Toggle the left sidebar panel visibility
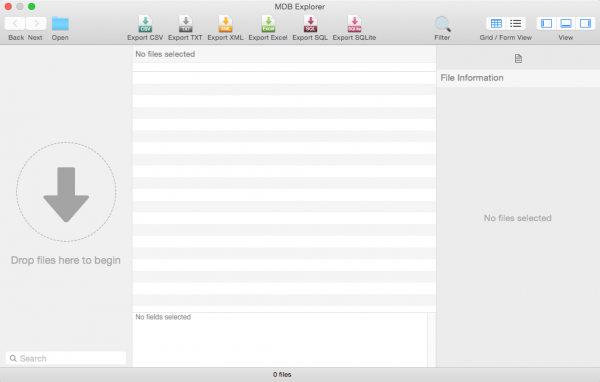The width and height of the screenshot is (600, 382). click(546, 23)
